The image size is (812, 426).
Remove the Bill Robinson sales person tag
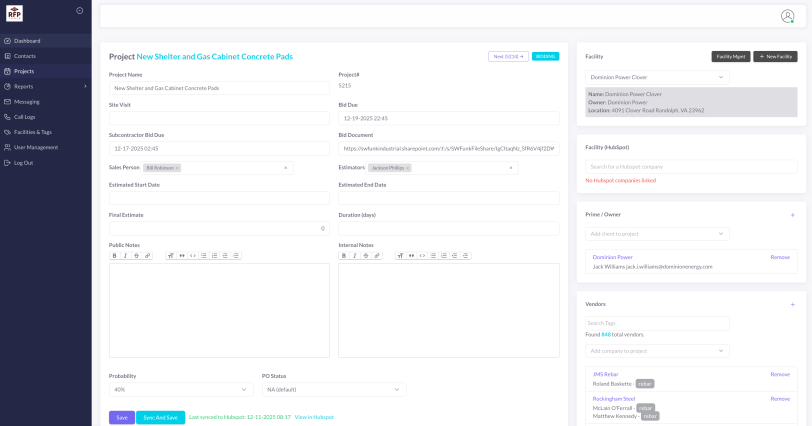click(x=177, y=168)
